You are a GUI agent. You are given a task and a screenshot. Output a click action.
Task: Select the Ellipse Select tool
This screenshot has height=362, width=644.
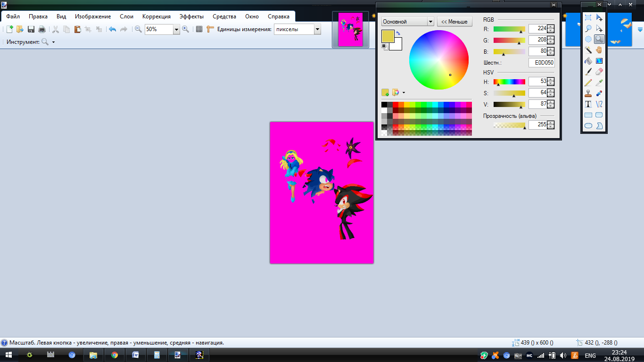[588, 39]
